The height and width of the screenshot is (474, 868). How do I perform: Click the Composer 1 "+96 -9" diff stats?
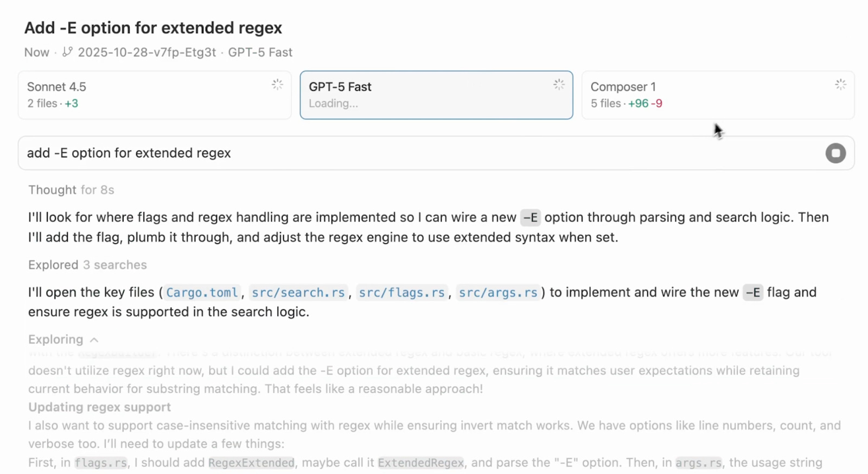click(645, 104)
